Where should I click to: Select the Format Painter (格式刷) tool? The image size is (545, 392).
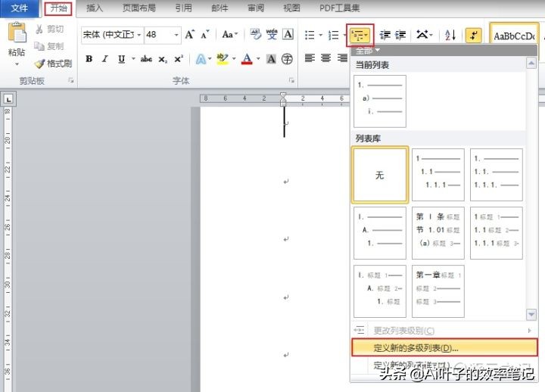53,64
